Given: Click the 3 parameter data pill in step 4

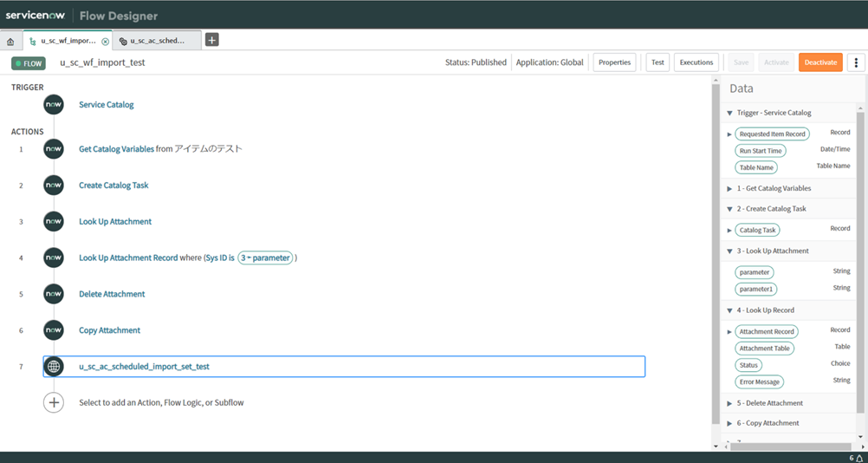Looking at the screenshot, I should click(x=265, y=258).
